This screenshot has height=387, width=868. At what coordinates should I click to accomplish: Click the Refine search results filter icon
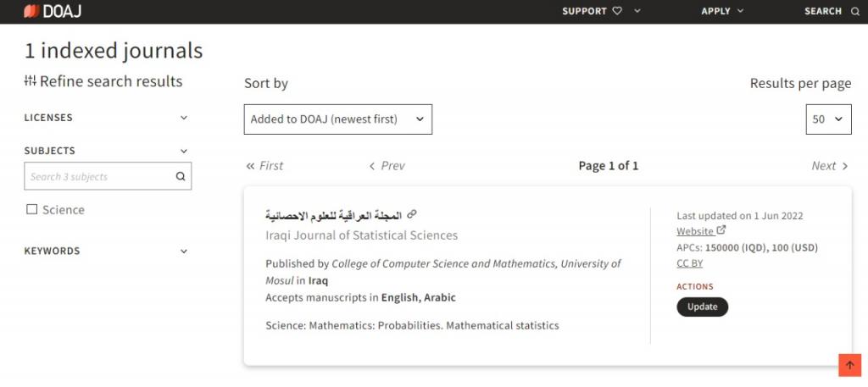click(31, 81)
